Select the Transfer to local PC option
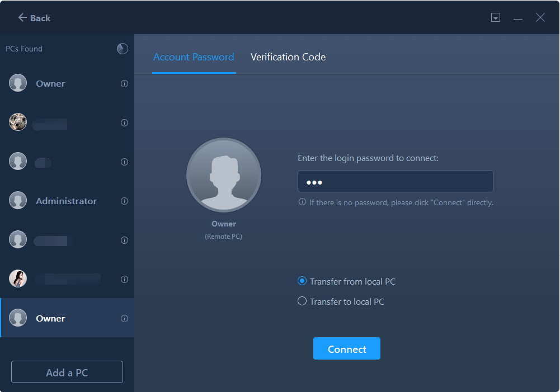The width and height of the screenshot is (560, 392). [302, 301]
